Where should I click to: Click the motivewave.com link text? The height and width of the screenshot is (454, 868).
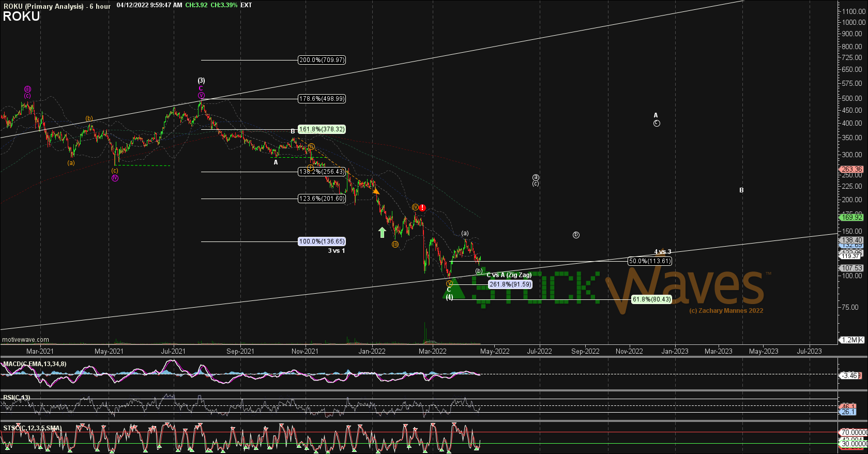[26, 340]
